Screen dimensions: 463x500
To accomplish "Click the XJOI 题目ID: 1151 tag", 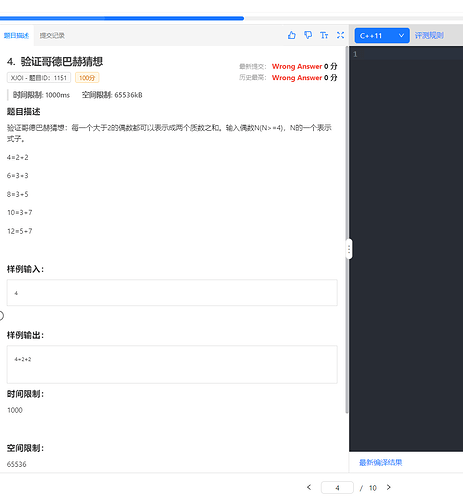I will pos(39,78).
